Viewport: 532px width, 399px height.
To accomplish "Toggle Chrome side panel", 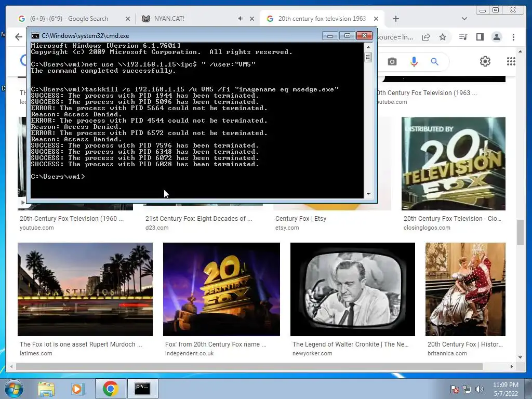I will pos(480,37).
